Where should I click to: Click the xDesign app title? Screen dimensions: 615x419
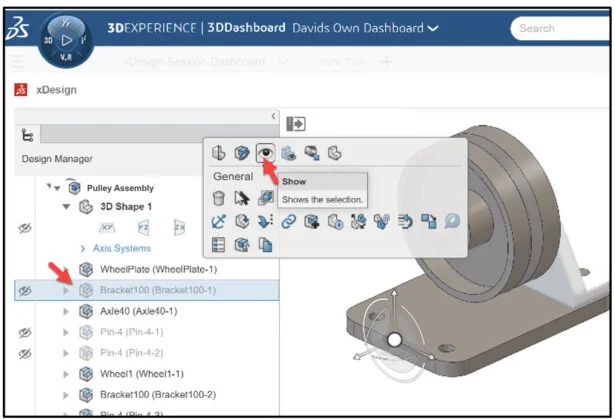(55, 90)
